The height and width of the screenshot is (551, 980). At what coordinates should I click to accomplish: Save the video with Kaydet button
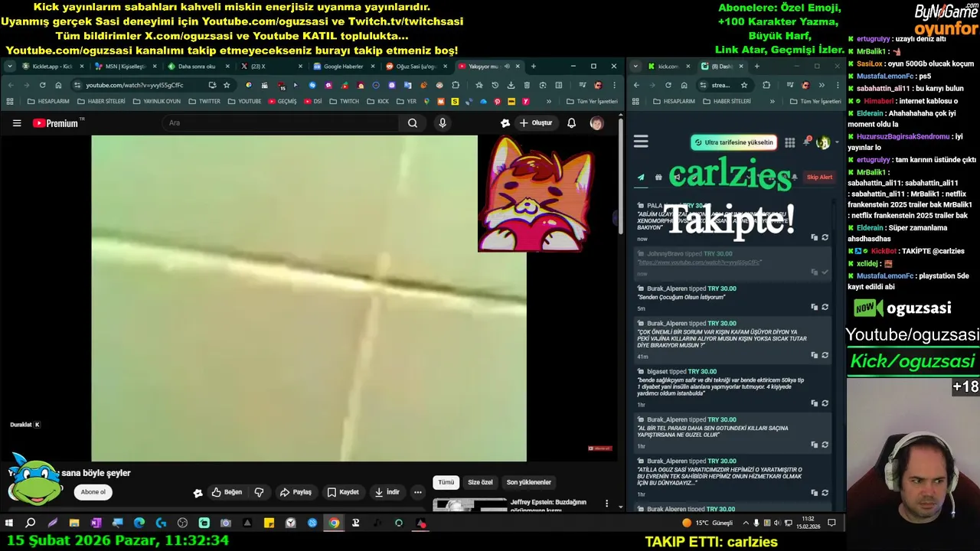tap(343, 492)
